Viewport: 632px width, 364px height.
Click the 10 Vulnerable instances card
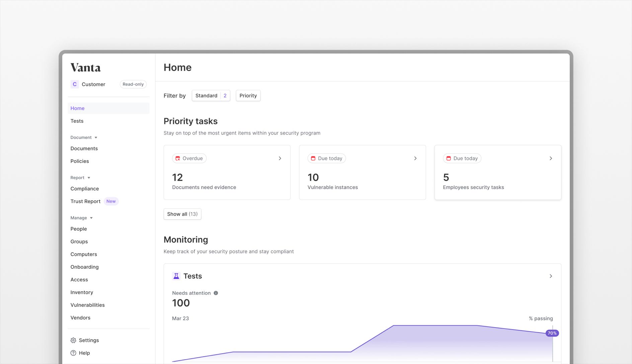[363, 172]
